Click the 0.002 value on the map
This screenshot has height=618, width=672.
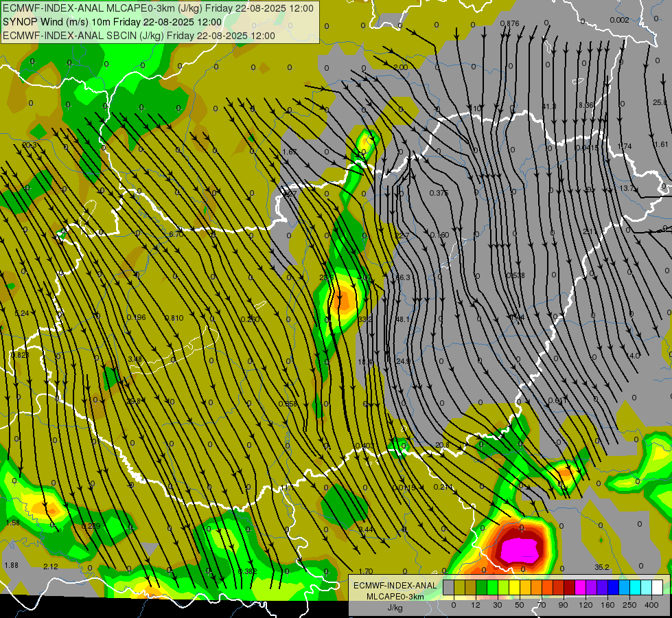[x=619, y=20]
